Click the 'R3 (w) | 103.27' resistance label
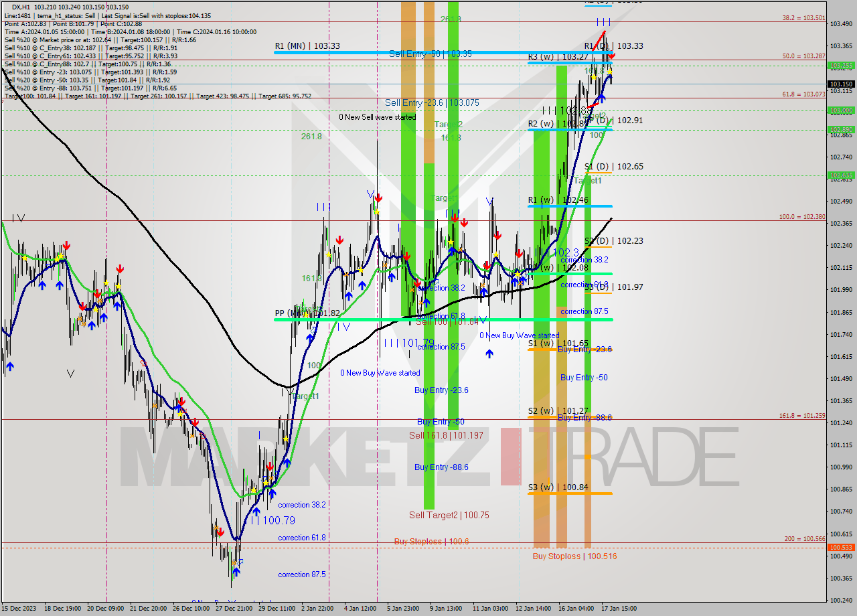Image resolution: width=857 pixels, height=616 pixels. 558,57
